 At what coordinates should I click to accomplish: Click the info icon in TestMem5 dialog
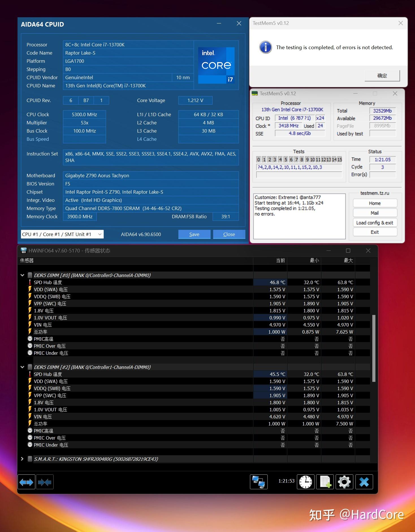(x=265, y=47)
